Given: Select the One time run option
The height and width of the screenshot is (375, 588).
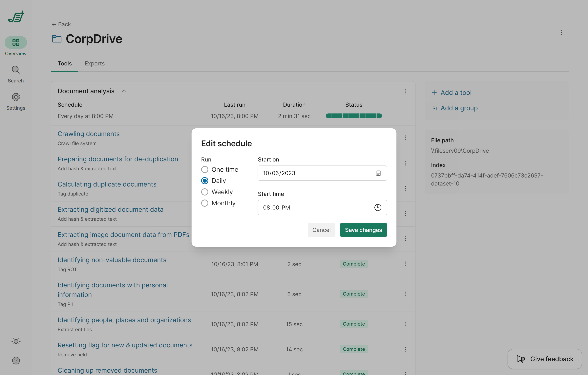Looking at the screenshot, I should coord(205,169).
